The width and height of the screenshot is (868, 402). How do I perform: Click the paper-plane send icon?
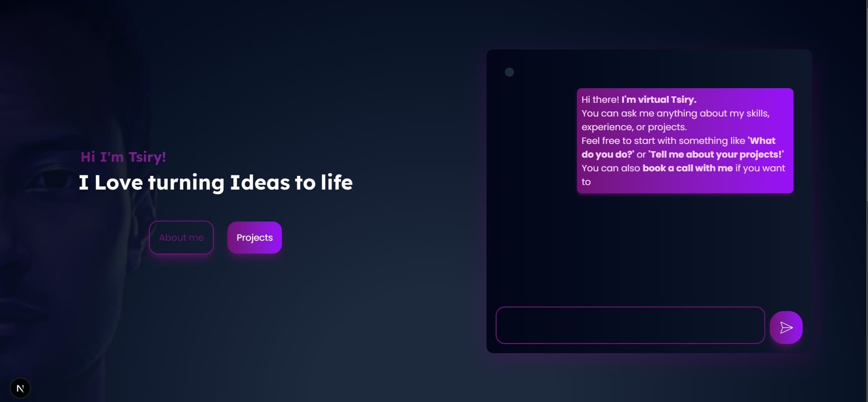pyautogui.click(x=786, y=328)
